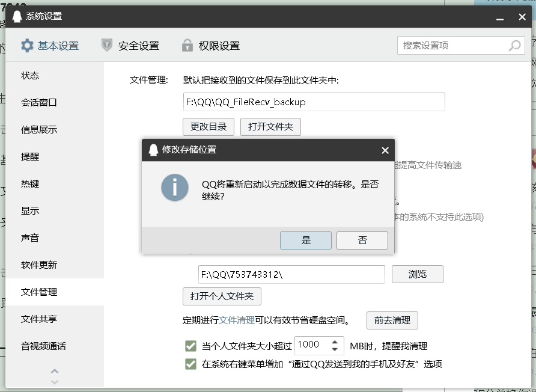Select 会话窗口 in the sidebar
Screen dimensions: 536x392
point(55,103)
